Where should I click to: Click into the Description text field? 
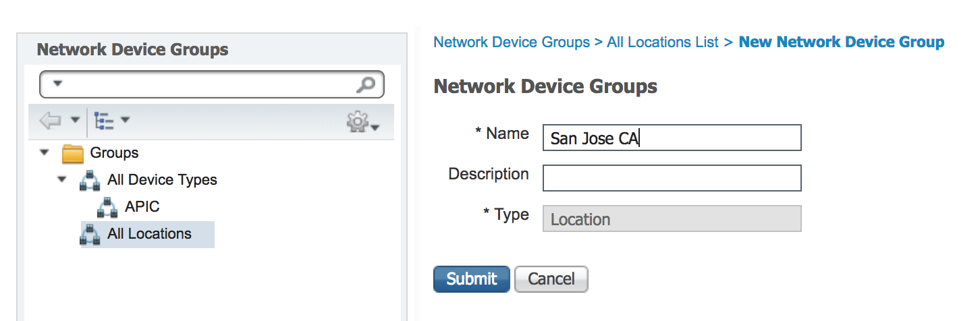point(672,178)
